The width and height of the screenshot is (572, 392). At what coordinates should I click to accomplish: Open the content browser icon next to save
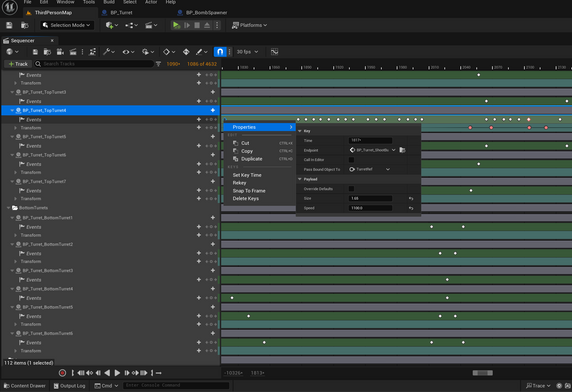[24, 25]
